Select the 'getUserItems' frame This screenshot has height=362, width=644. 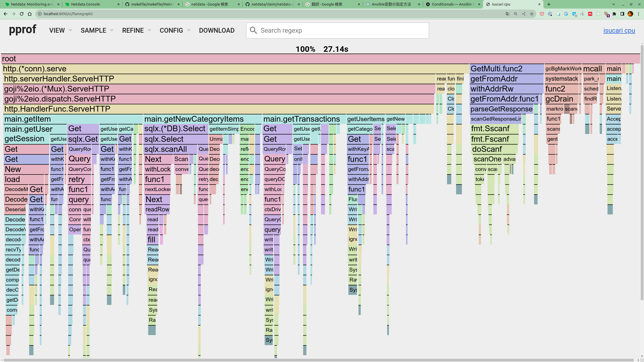tap(366, 119)
